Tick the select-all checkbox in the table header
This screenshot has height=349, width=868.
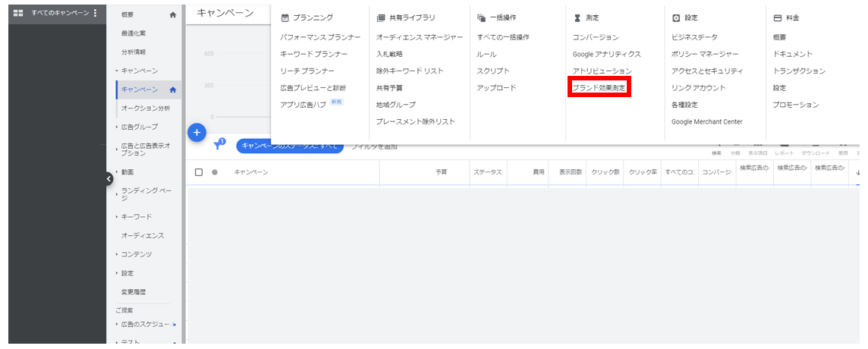pos(199,172)
